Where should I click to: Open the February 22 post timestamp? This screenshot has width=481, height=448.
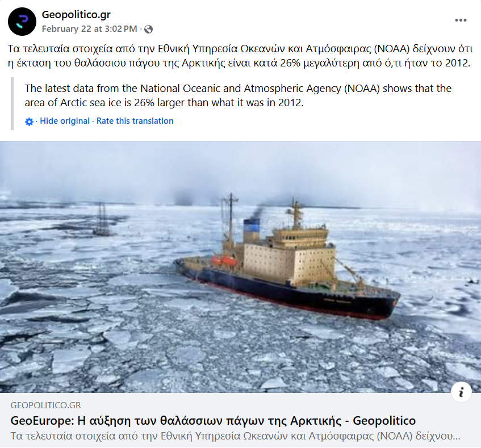(89, 29)
